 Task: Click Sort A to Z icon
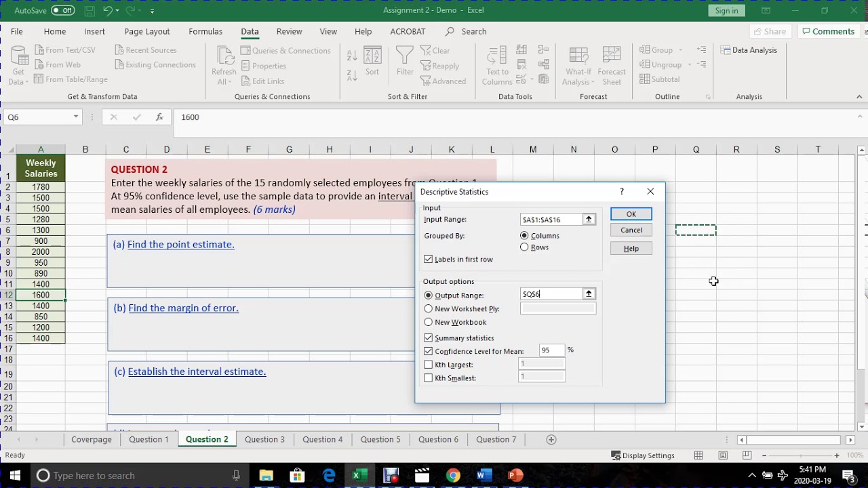pos(352,56)
